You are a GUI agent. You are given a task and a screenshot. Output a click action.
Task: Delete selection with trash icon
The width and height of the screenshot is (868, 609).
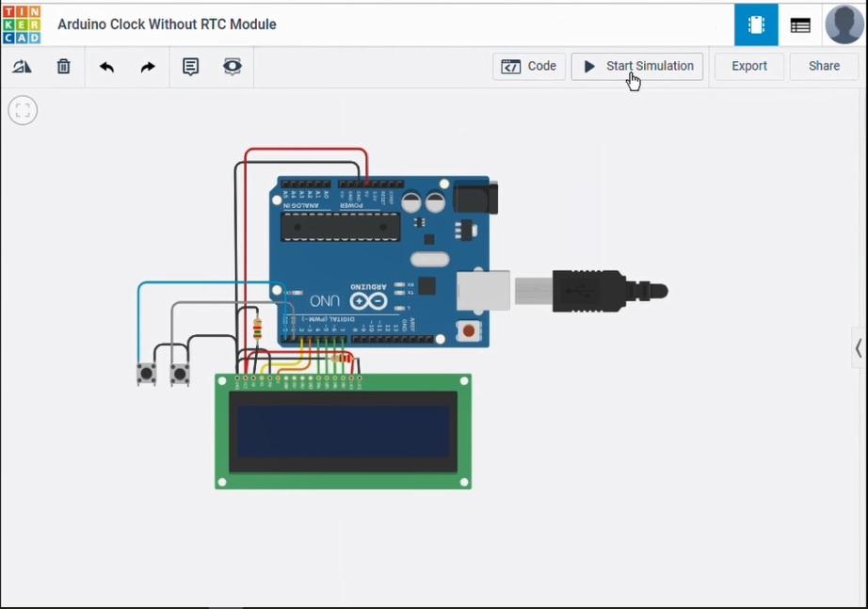64,67
